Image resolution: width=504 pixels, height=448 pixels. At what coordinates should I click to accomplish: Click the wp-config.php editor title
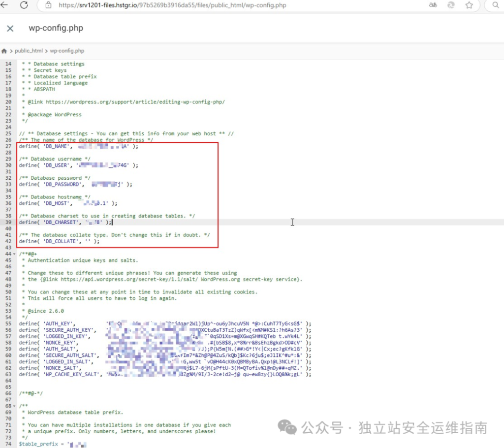pos(56,28)
